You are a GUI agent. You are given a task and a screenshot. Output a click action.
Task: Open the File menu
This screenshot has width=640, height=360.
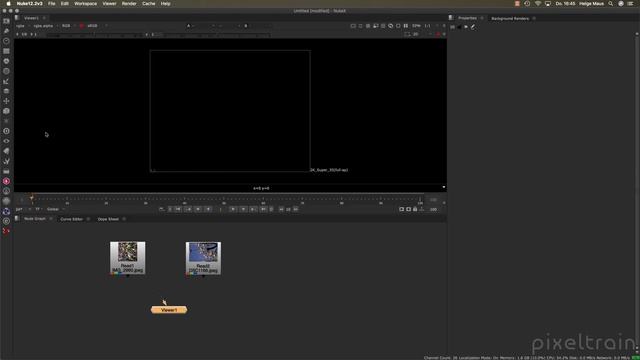pyautogui.click(x=51, y=4)
